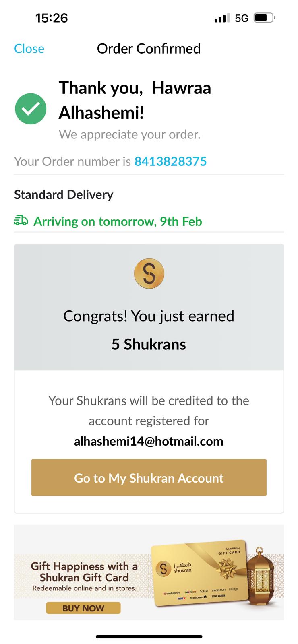This screenshot has width=298, height=644.
Task: Tap the battery status icon
Action: (264, 18)
